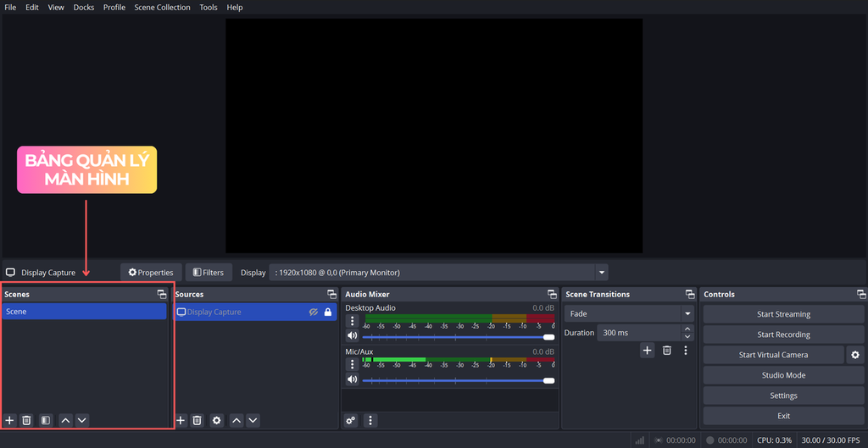This screenshot has height=448, width=868.
Task: Undock the Scene Transitions panel
Action: tap(690, 294)
